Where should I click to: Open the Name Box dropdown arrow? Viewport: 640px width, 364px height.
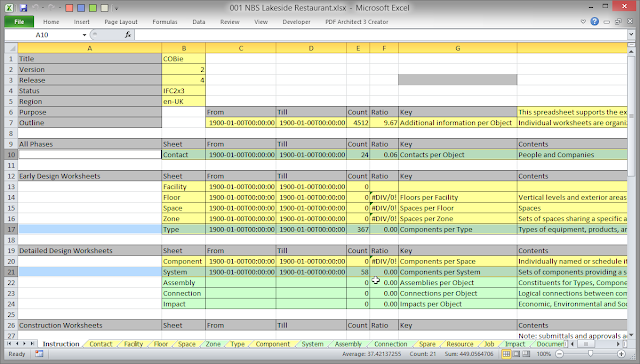(x=84, y=35)
